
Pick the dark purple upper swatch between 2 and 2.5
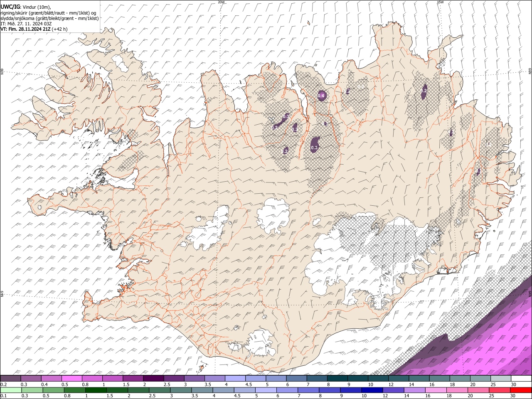153,379
